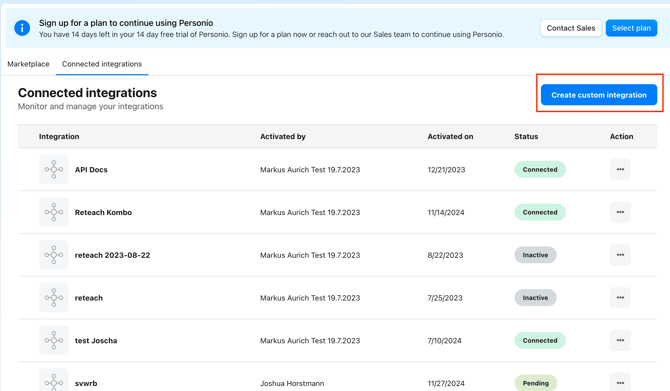Click the 12/21/2023 activation date
Viewport: 670px width, 391px height.
(x=446, y=170)
